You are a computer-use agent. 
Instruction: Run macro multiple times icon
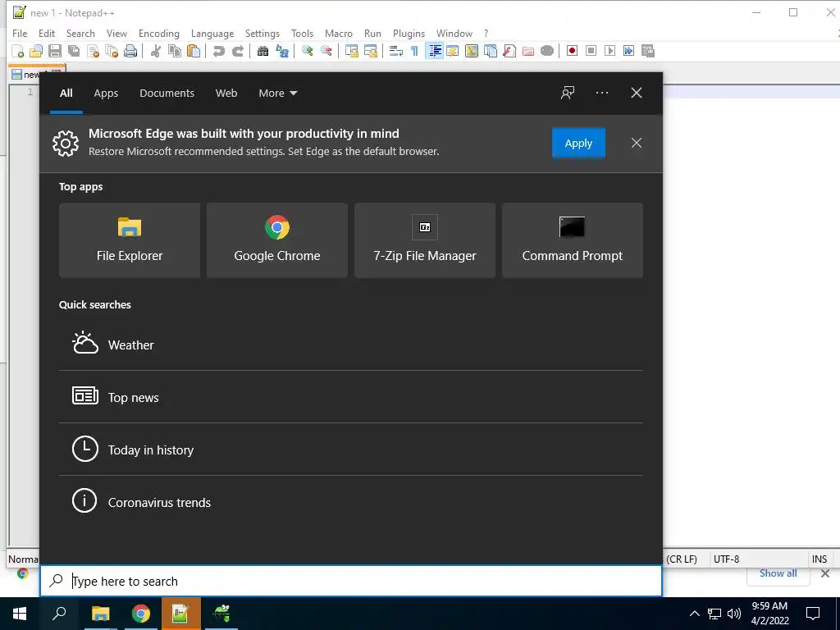pyautogui.click(x=629, y=51)
